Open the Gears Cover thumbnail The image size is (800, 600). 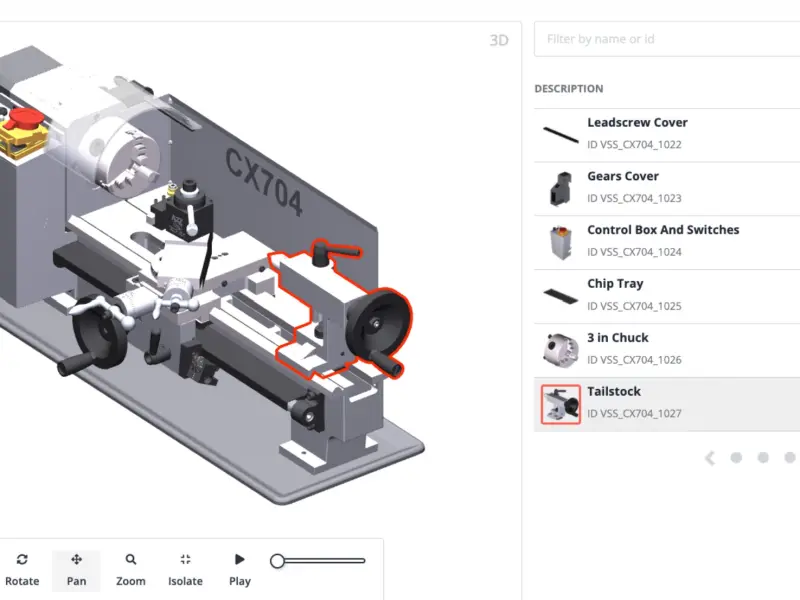coord(560,189)
